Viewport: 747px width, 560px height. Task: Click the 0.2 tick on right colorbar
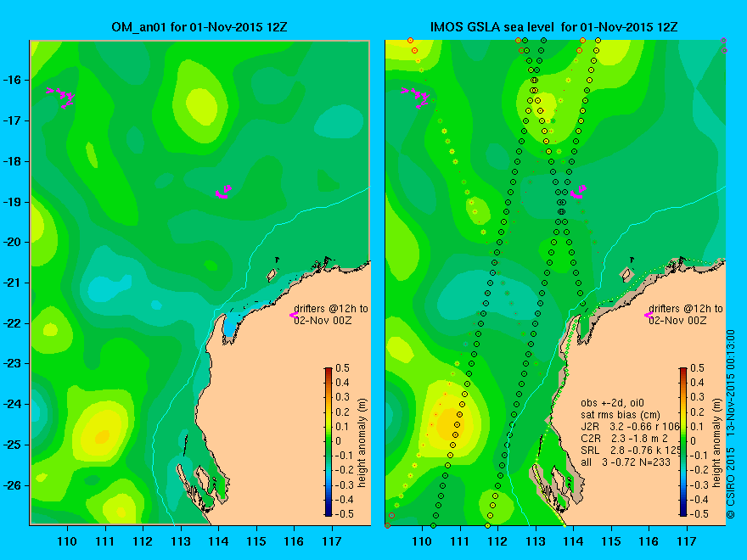coord(697,412)
